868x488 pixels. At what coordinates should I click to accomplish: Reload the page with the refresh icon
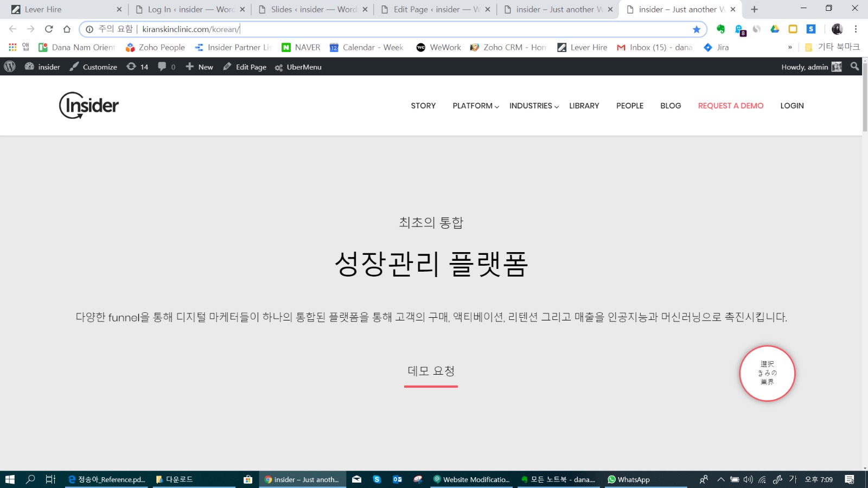click(x=49, y=29)
